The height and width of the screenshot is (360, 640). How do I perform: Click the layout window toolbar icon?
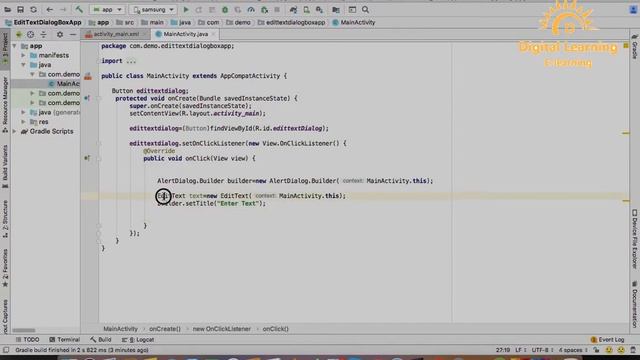(x=352, y=9)
